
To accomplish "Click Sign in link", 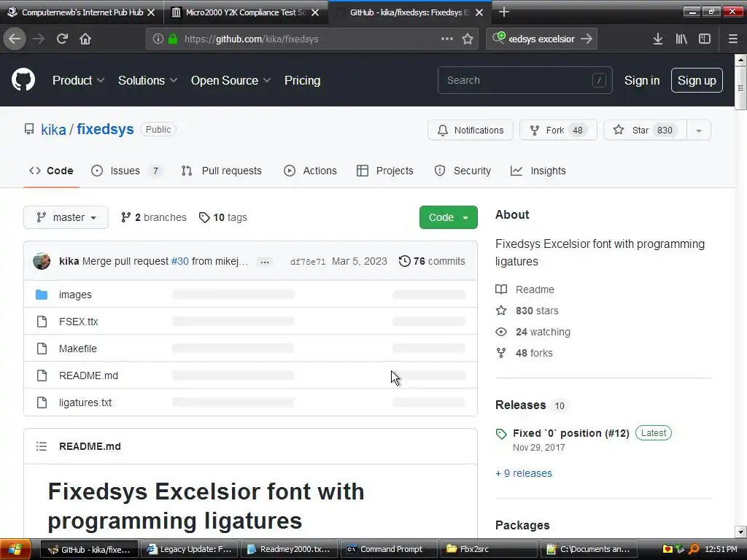I will tap(642, 80).
